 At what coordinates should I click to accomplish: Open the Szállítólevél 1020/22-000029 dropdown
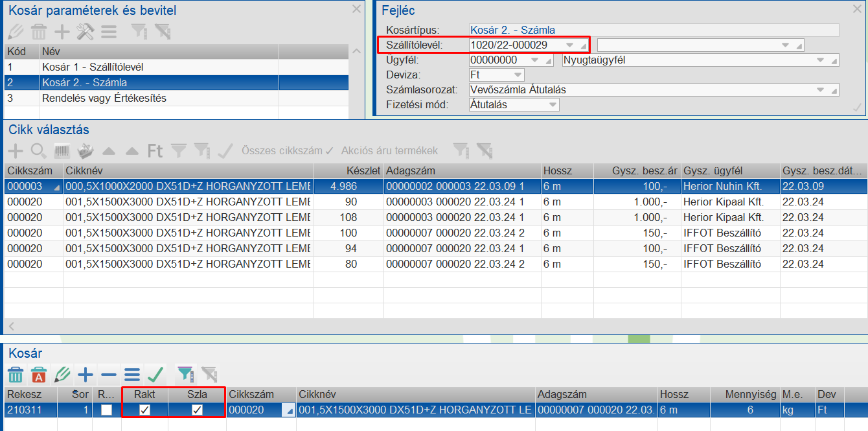(x=570, y=45)
